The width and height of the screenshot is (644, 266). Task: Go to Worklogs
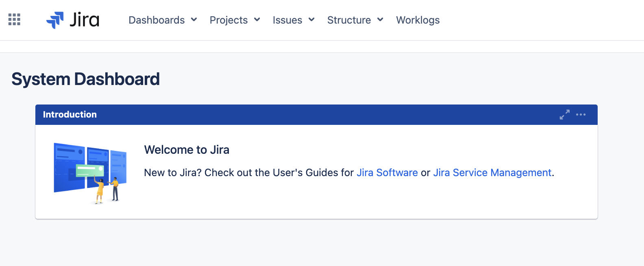[x=418, y=20]
